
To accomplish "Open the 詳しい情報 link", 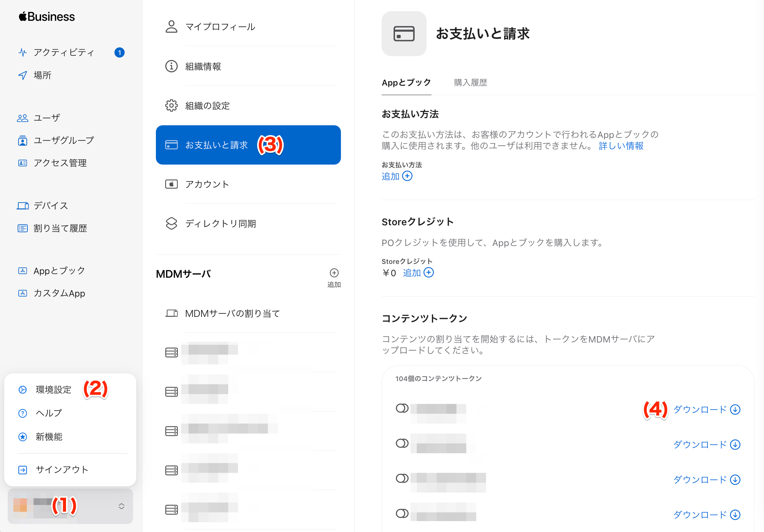I will 621,146.
